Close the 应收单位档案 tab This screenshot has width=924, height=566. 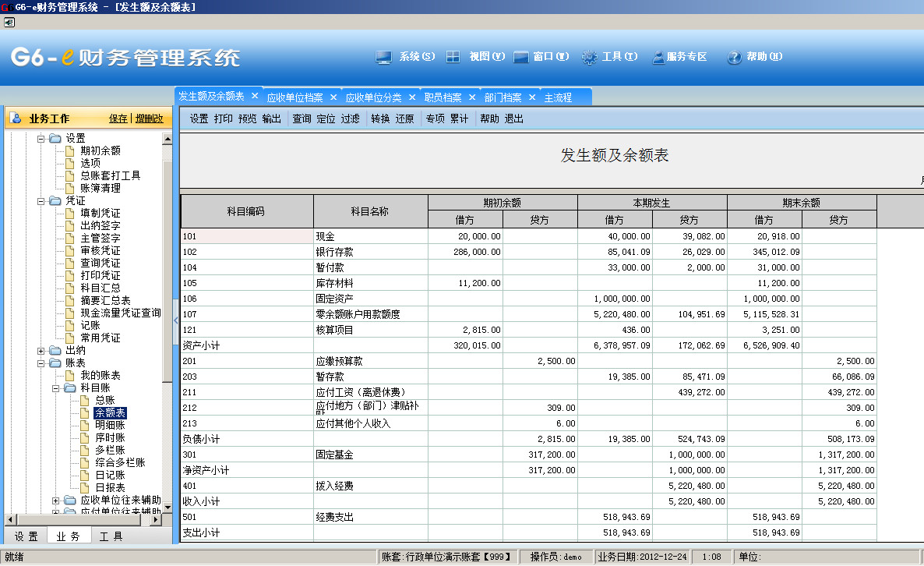(333, 97)
